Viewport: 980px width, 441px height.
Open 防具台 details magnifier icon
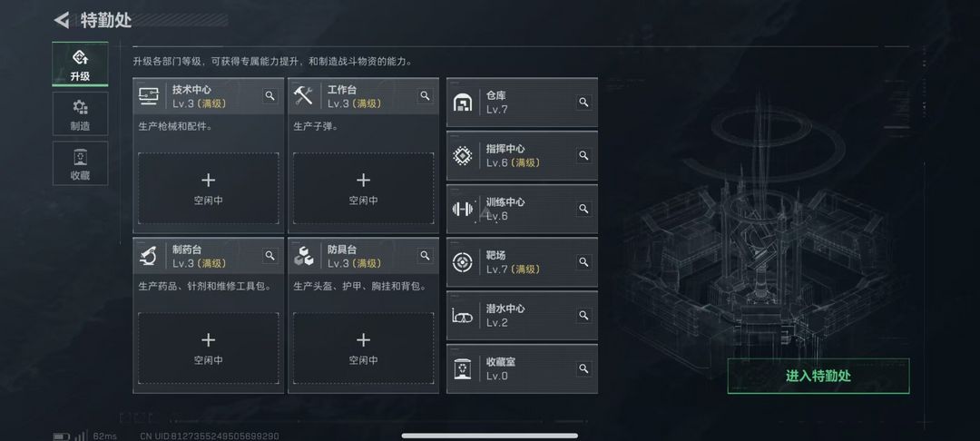tap(425, 256)
